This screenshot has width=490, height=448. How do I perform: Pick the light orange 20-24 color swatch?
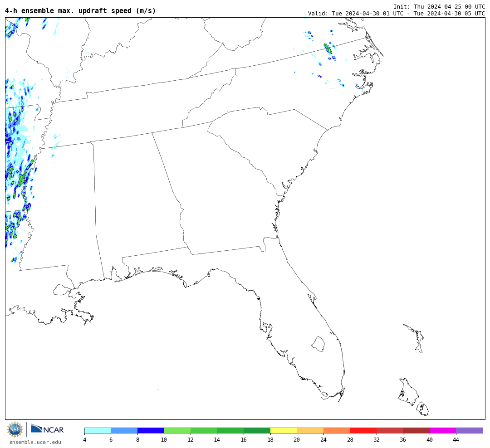[310, 431]
